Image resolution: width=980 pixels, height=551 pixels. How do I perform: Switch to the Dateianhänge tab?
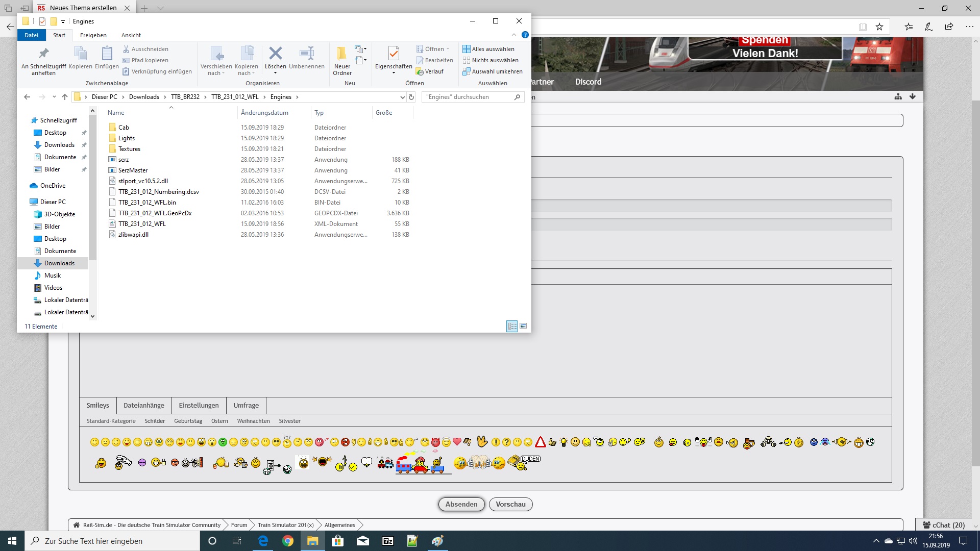(x=144, y=405)
